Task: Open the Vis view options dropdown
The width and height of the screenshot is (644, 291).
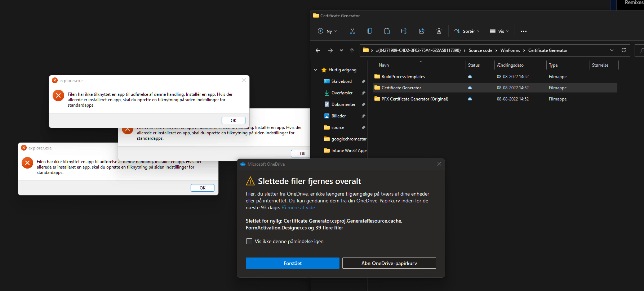Action: tap(499, 31)
